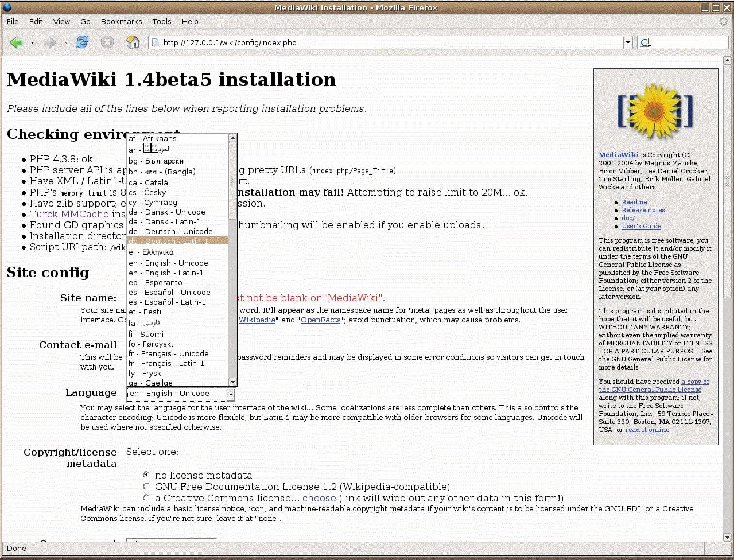Open the View menu
This screenshot has width=734, height=560.
click(61, 22)
